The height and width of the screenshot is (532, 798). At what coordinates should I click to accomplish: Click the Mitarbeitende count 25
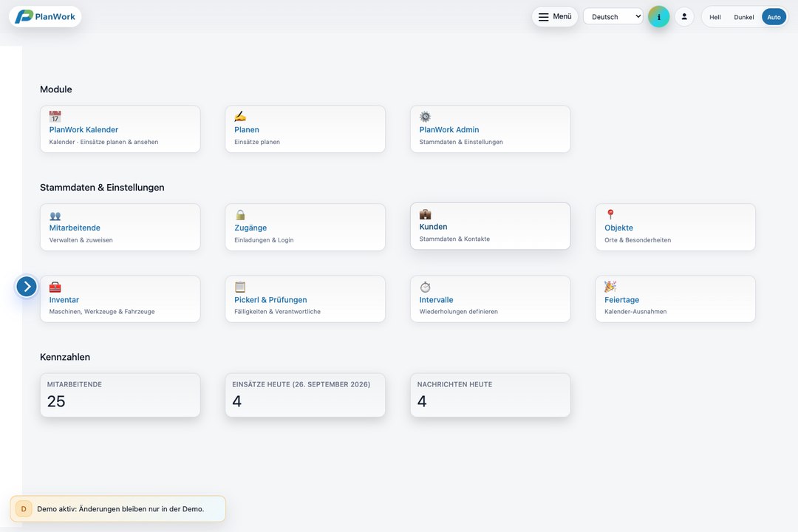56,402
